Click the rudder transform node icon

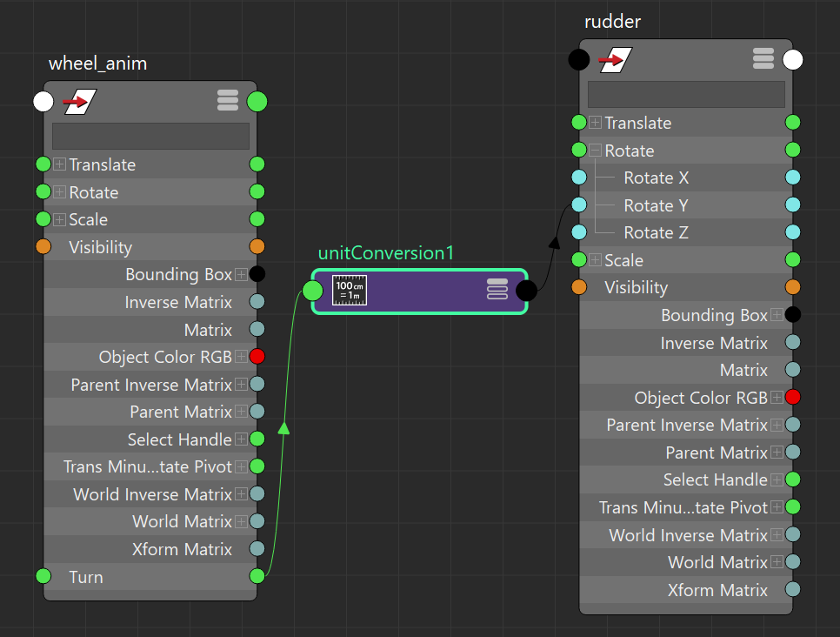616,60
